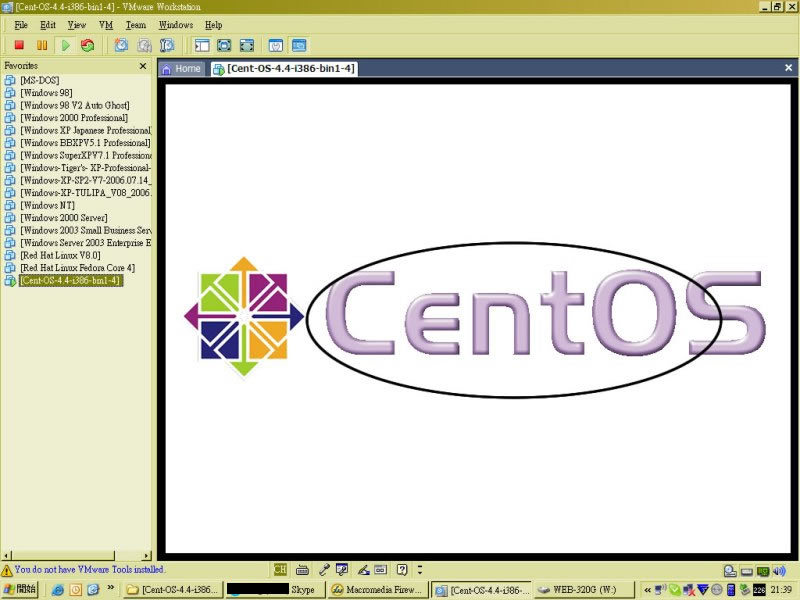Click the VM network adapter status icon
This screenshot has height=600, width=800.
763,571
